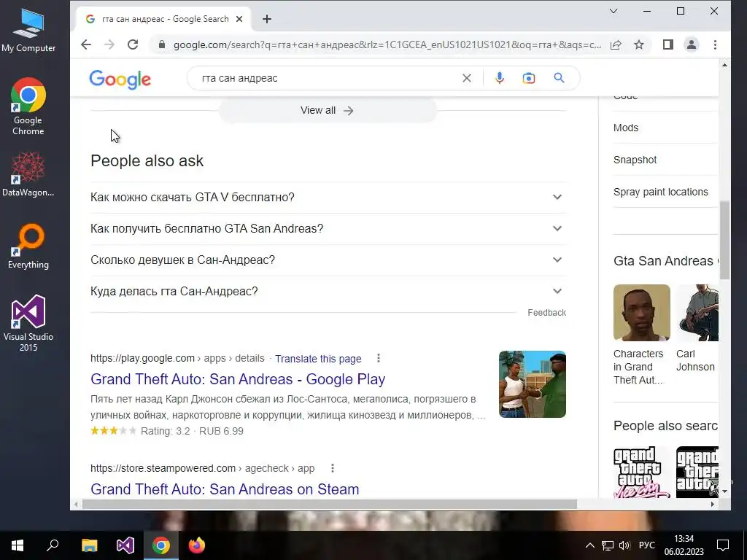
Task: Search by voice microphone icon
Action: (499, 78)
